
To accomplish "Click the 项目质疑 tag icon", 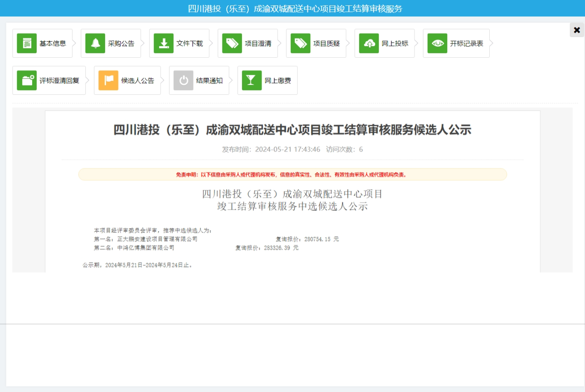I will (x=301, y=43).
